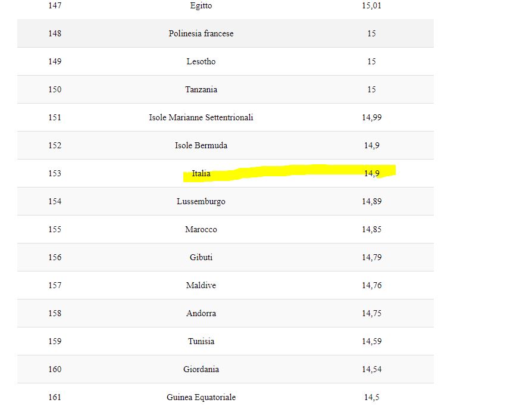532x409 pixels.
Task: Click on Maldive in the list
Action: [201, 286]
